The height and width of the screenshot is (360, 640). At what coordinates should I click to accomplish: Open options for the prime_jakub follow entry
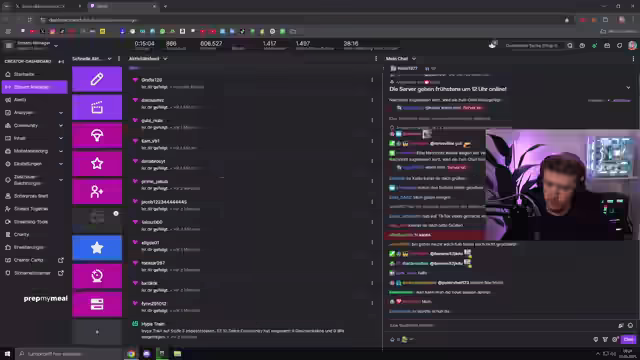pyautogui.click(x=372, y=181)
